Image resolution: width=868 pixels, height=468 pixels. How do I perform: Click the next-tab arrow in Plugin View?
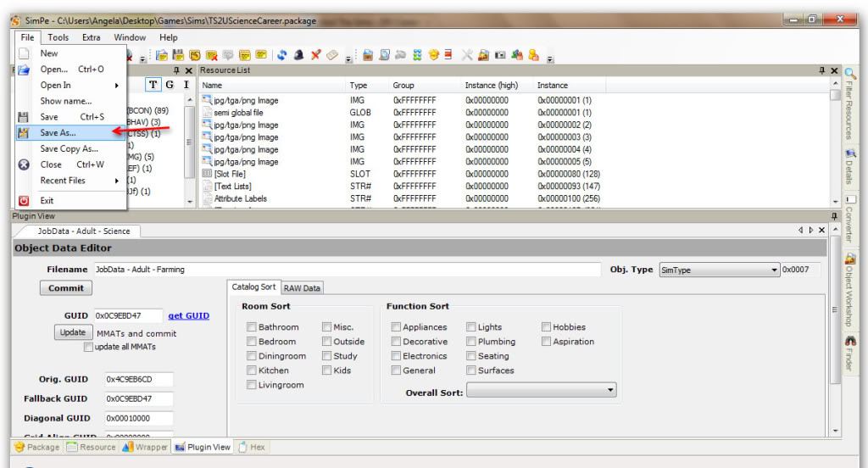811,230
